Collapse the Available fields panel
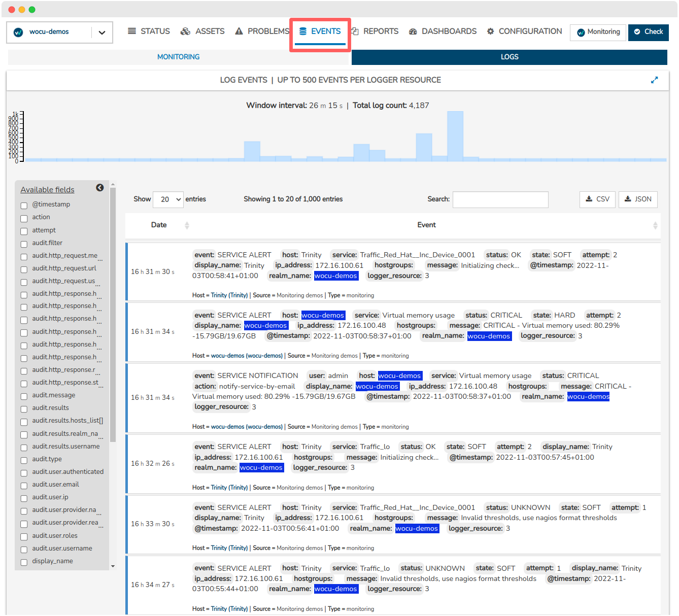The height and width of the screenshot is (616, 679). click(x=100, y=188)
